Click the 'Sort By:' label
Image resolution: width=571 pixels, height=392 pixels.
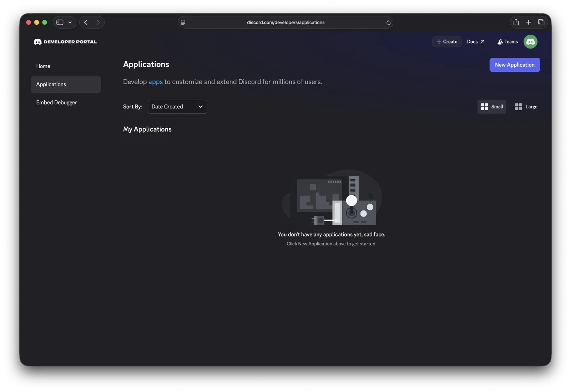tap(132, 107)
